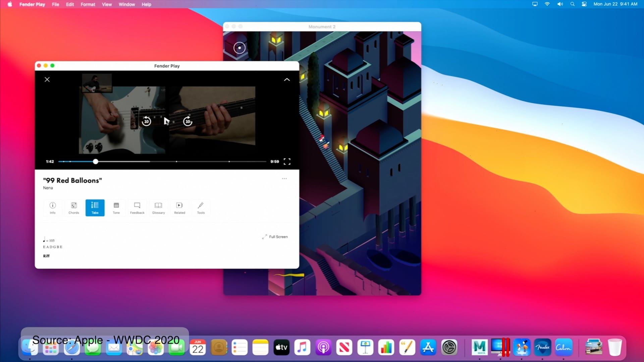Image resolution: width=644 pixels, height=362 pixels.
Task: Enter full screen via the video corner-brackets icon
Action: [287, 162]
